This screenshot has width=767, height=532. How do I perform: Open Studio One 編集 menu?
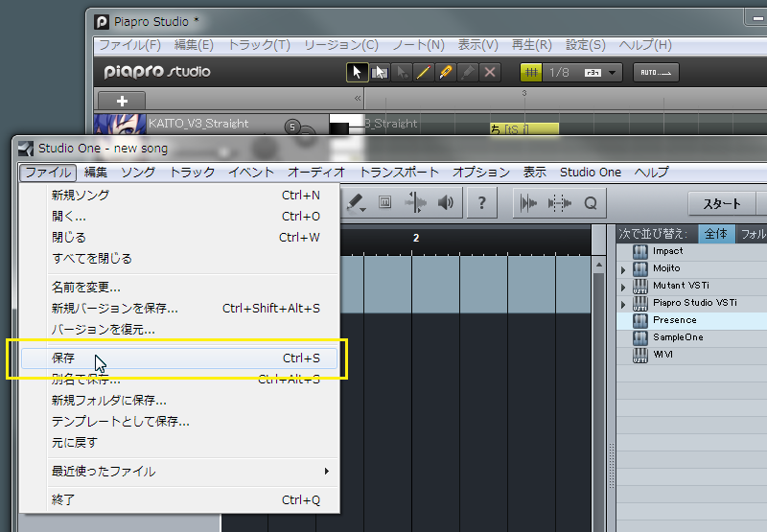click(x=95, y=173)
